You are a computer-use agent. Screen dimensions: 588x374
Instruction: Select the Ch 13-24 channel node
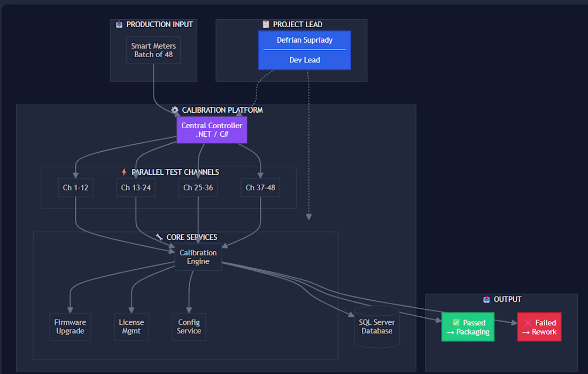pyautogui.click(x=136, y=188)
